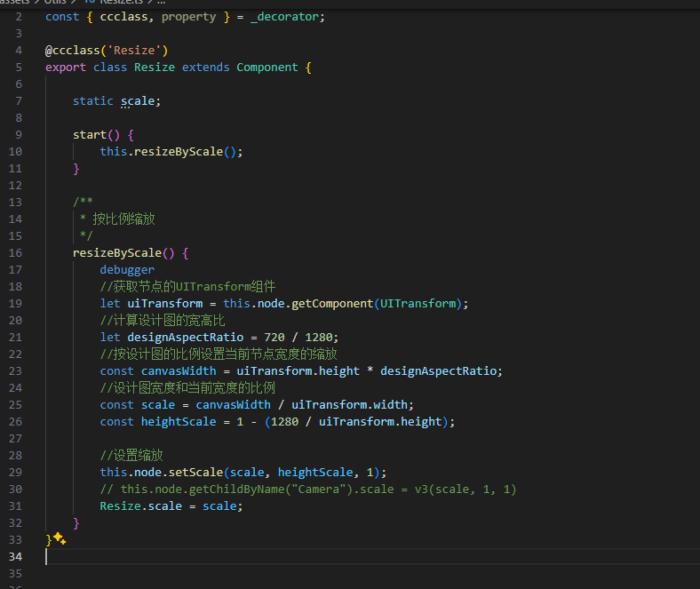This screenshot has height=589, width=700.
Task: Click the "export" keyword on line 5
Action: tap(66, 68)
